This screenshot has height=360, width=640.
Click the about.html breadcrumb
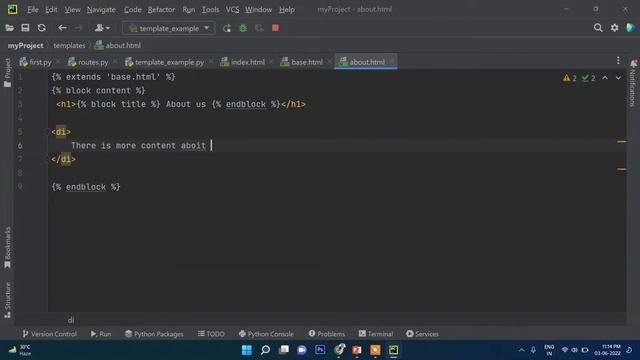[x=118, y=45]
